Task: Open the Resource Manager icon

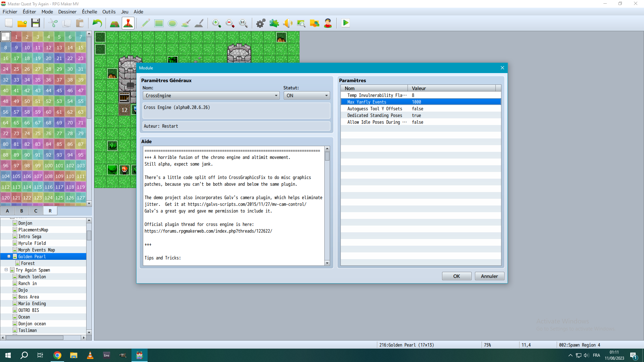Action: (315, 23)
